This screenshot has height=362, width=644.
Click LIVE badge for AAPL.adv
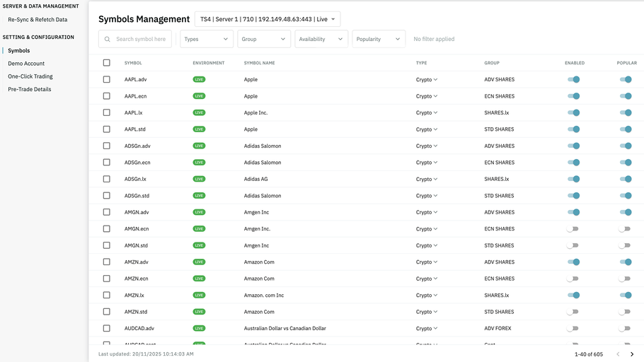tap(199, 80)
